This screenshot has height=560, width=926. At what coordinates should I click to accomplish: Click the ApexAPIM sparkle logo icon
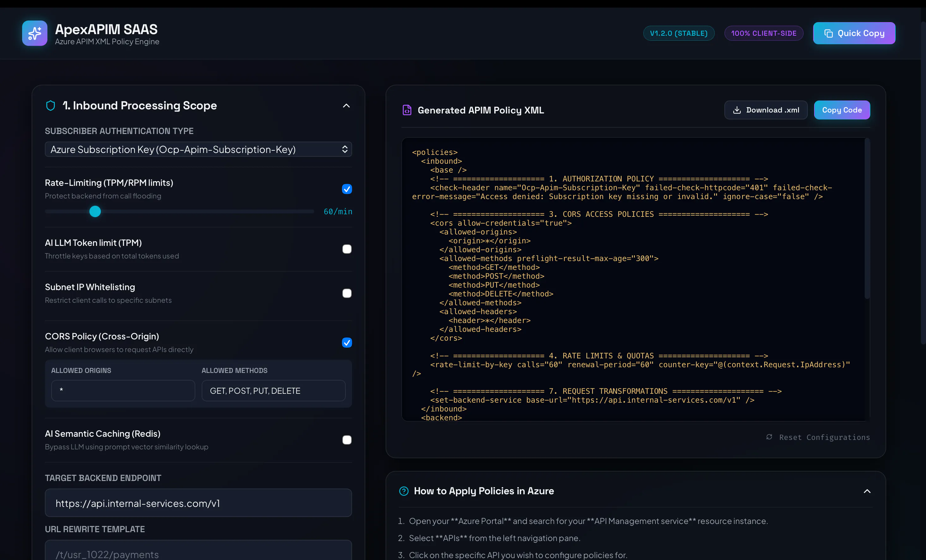coord(34,33)
